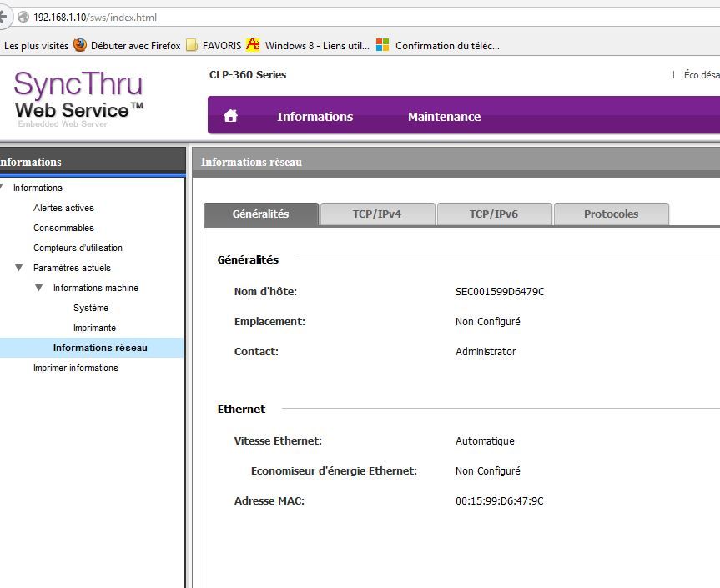This screenshot has width=720, height=588.
Task: Select Imprimer informations in the sidebar
Action: coord(75,368)
